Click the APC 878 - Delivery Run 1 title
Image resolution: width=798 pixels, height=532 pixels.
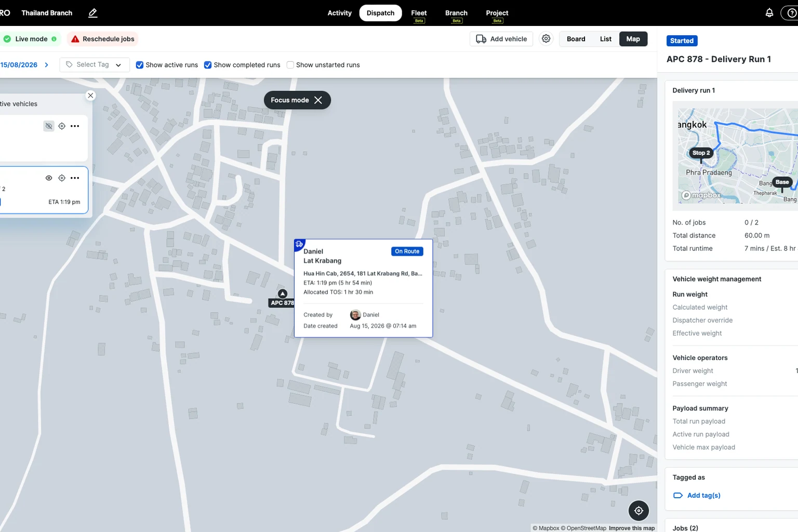[x=719, y=59]
